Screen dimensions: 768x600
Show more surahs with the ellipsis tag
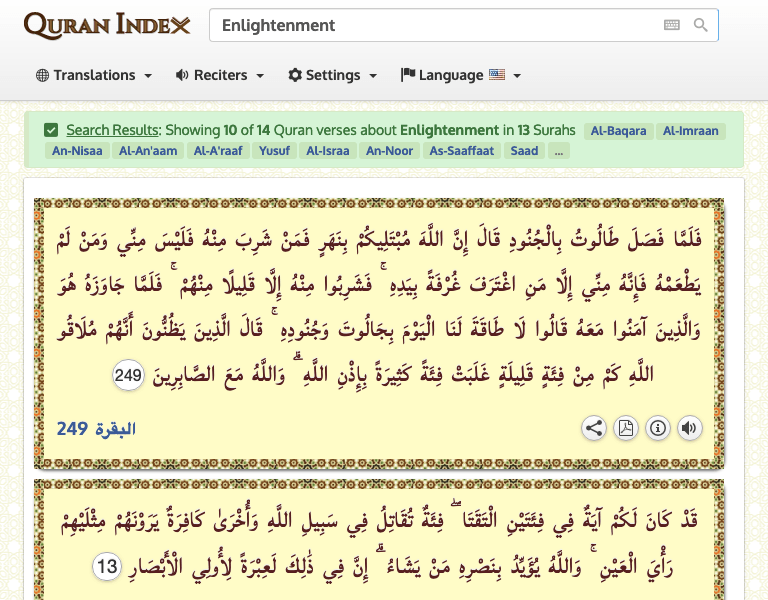coord(559,151)
